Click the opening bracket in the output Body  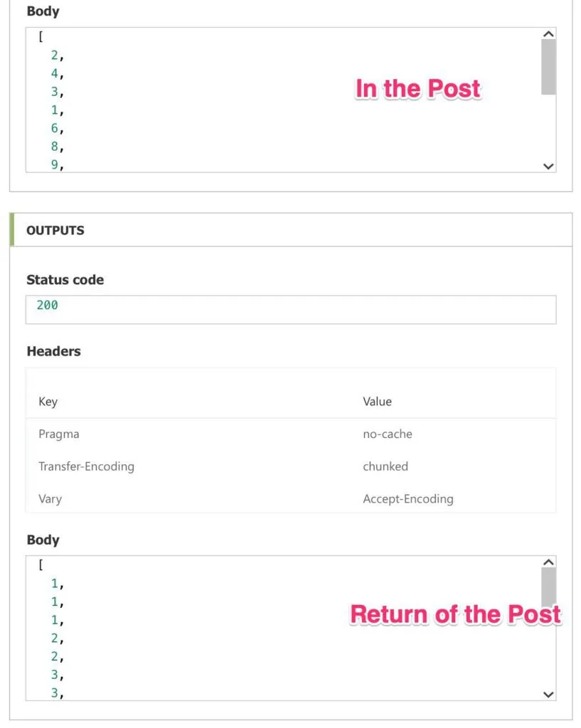(41, 565)
